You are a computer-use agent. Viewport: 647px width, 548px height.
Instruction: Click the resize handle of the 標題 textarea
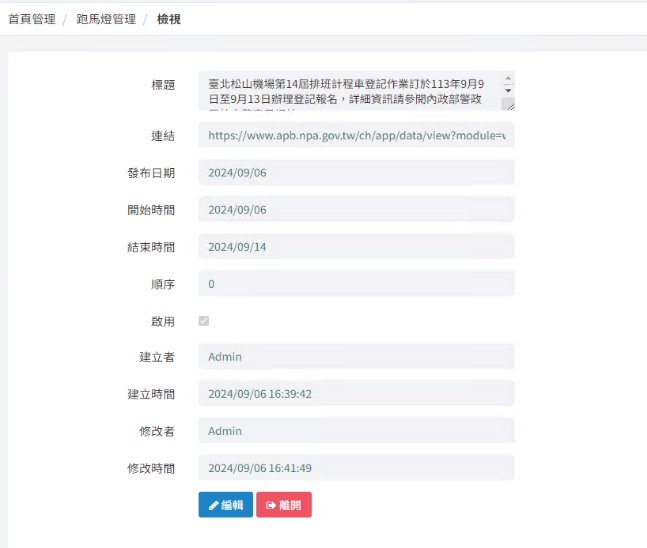pos(510,107)
